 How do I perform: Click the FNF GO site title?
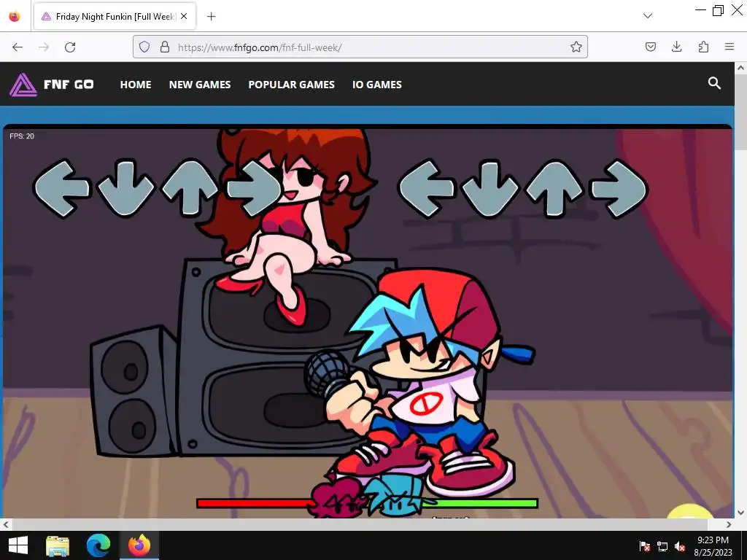click(69, 85)
